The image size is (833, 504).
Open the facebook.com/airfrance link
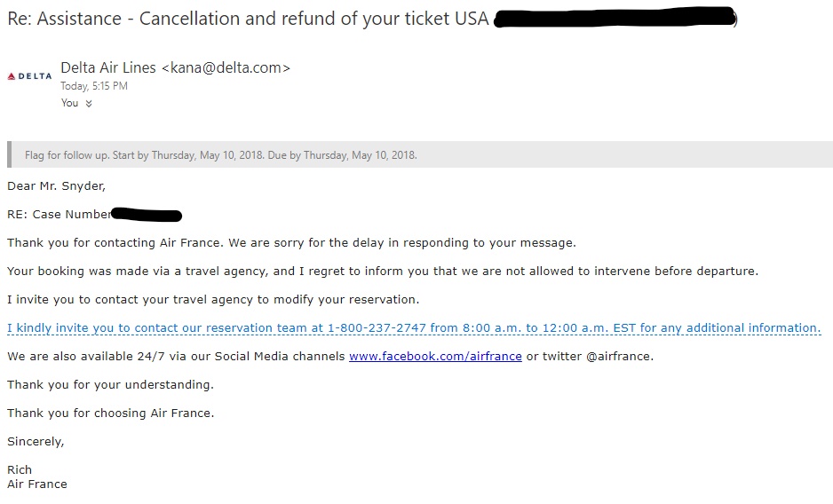435,357
